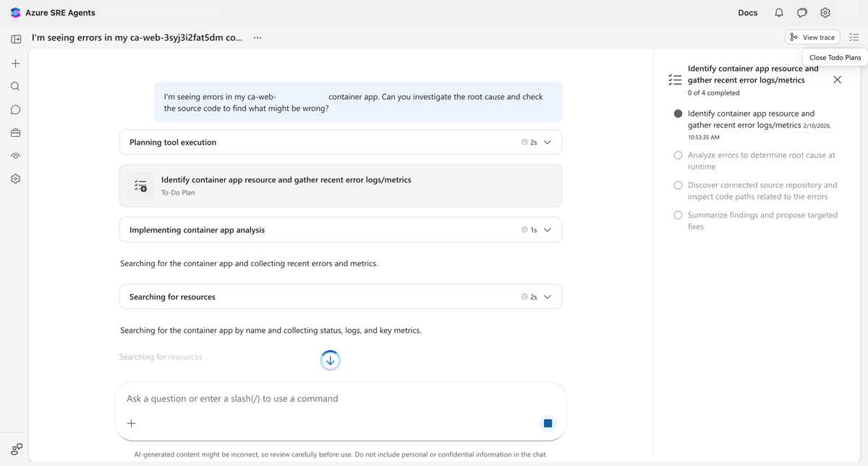Open the search panel in the left sidebar
Screen dimensions: 868x466
(14, 86)
